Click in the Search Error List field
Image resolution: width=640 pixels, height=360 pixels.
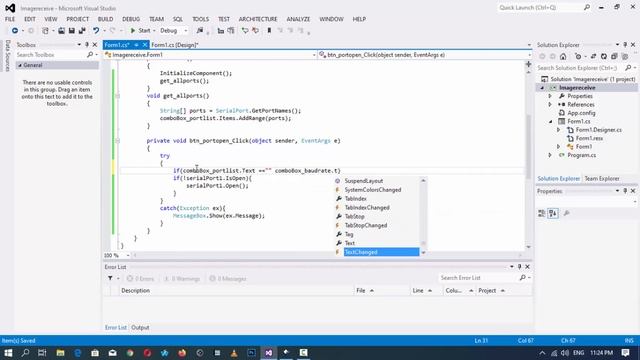click(478, 278)
